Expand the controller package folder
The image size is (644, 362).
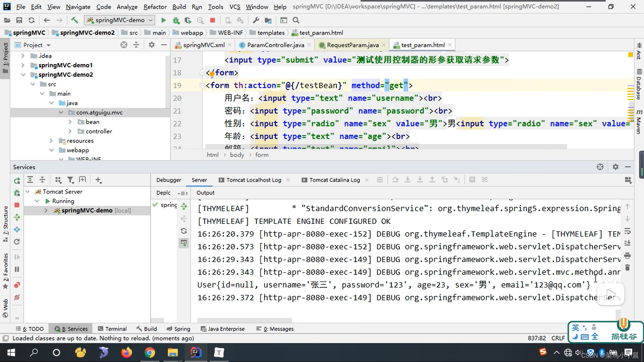pos(70,131)
